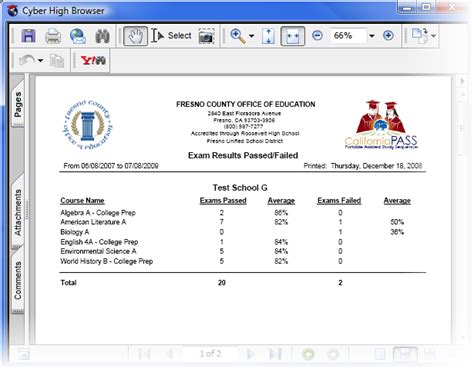
Task: Toggle Fit Width view mode
Action: coord(293,36)
